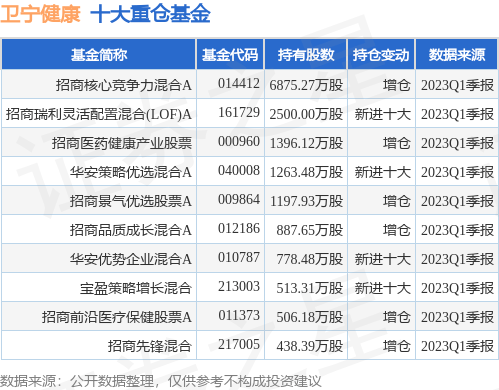The height and width of the screenshot is (390, 499).
Task: Click fund code 213003
Action: [x=239, y=287]
